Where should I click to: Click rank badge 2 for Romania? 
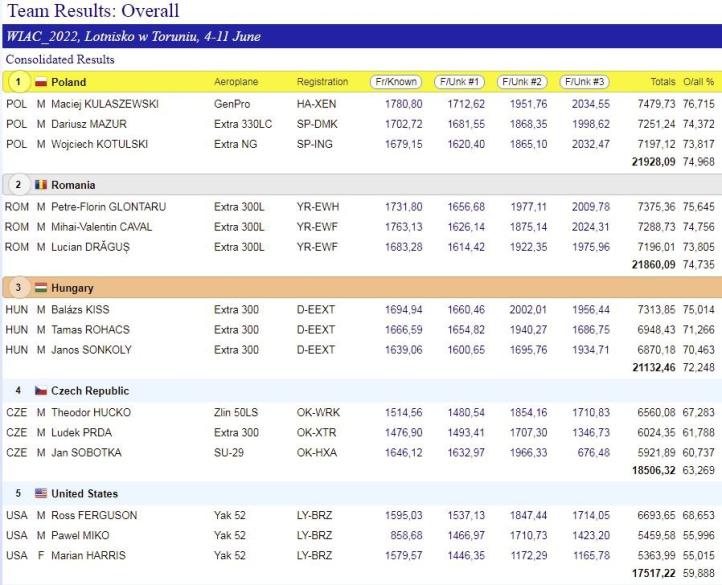tap(18, 185)
